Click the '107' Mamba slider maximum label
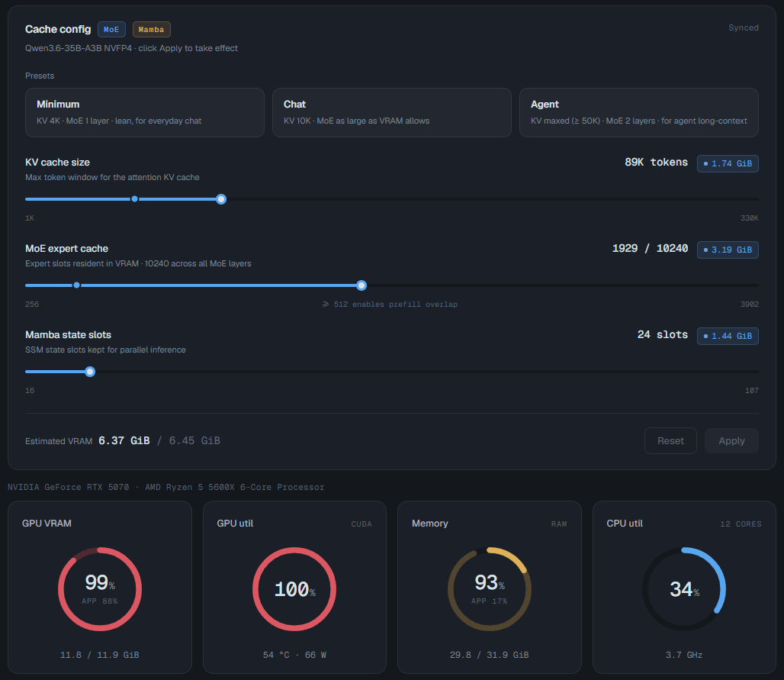This screenshot has width=784, height=680. (751, 390)
